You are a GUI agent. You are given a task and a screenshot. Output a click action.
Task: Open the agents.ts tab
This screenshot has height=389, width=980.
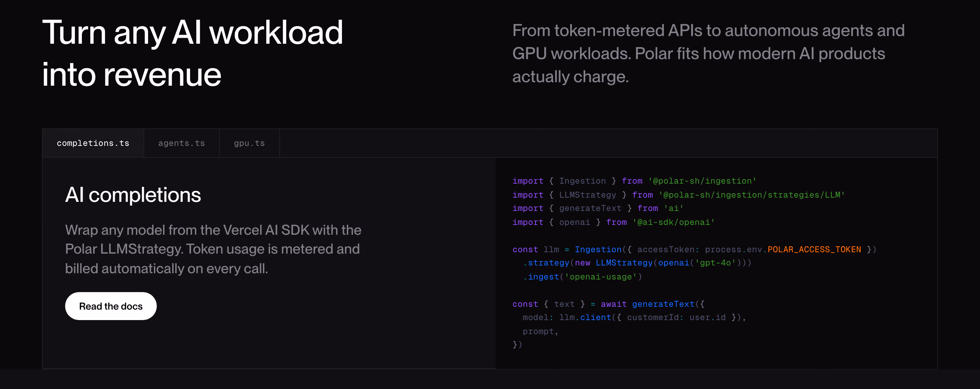[181, 143]
